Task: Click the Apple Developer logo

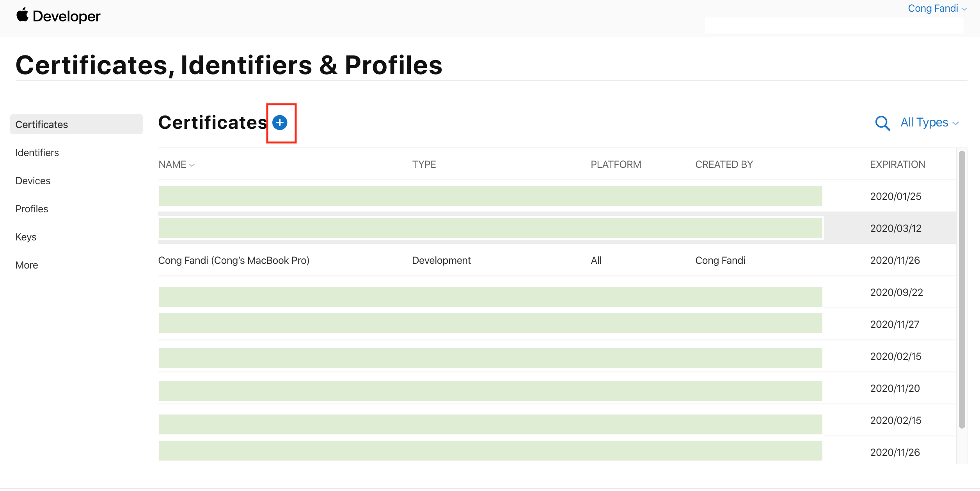Action: coord(58,16)
